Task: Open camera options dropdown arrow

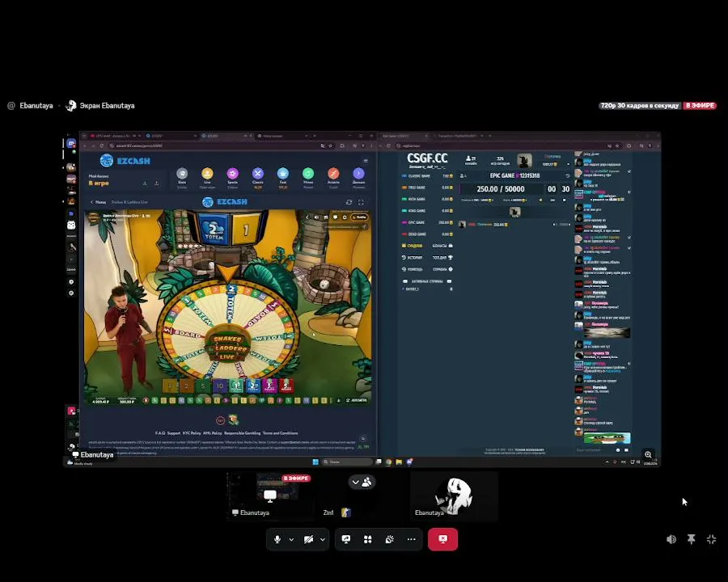Action: [x=323, y=539]
